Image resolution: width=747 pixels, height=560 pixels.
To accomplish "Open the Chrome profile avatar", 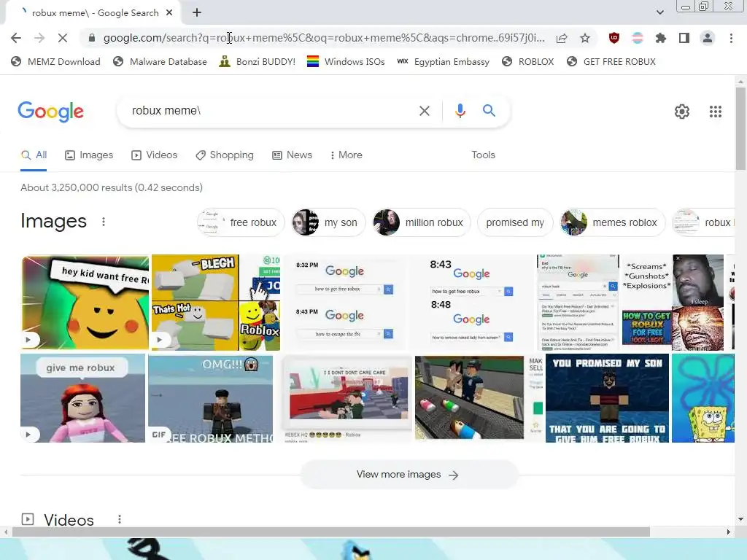I will 708,38.
